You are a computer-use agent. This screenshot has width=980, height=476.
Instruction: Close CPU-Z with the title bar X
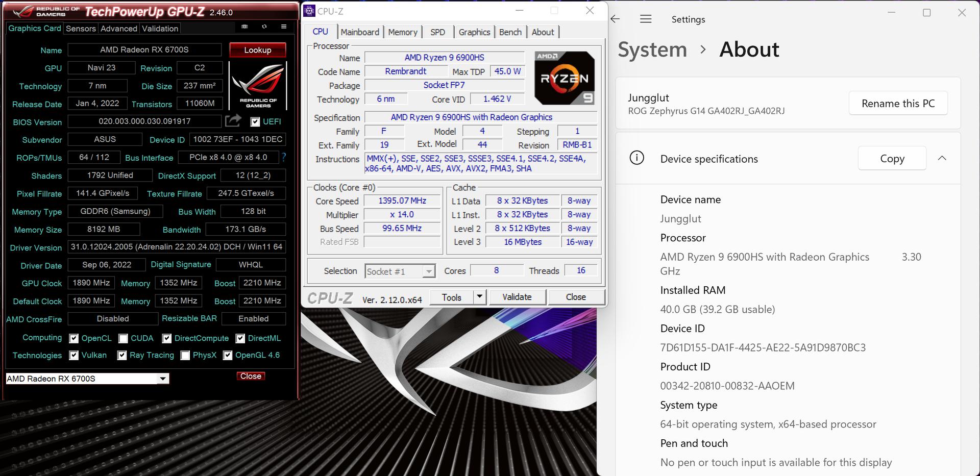(x=590, y=11)
